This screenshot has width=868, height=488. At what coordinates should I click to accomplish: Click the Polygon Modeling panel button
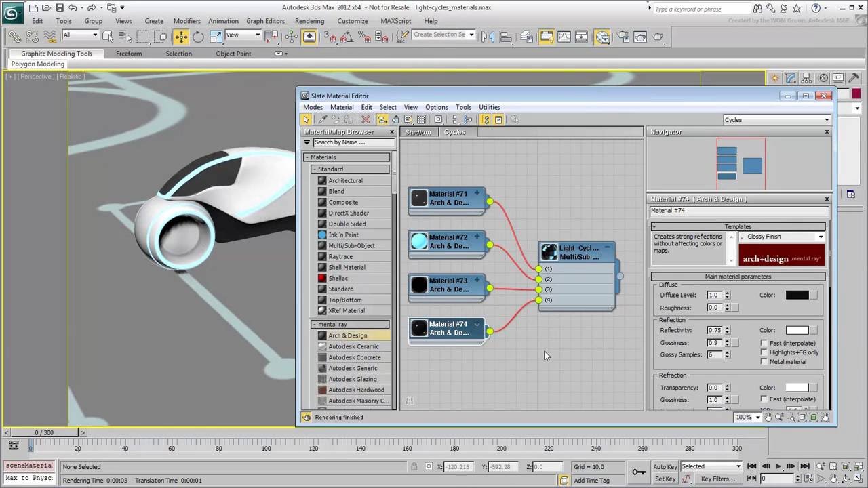(38, 64)
